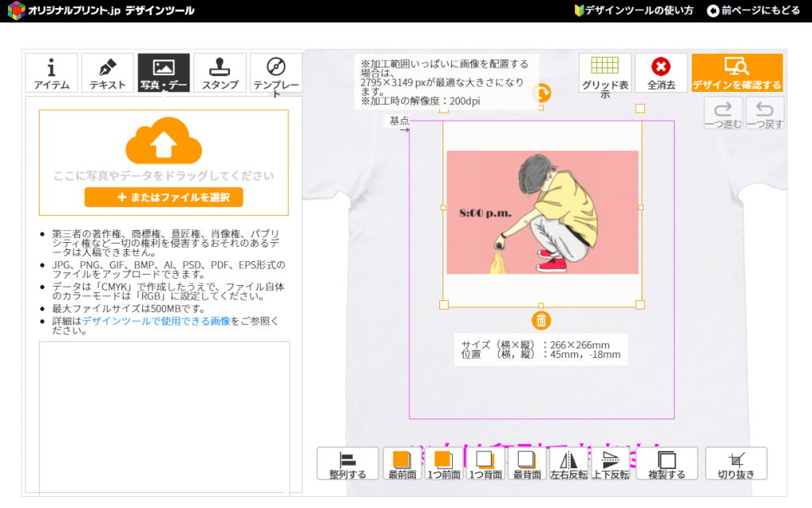Open the アイテム tab
This screenshot has width=812, height=508.
click(x=52, y=72)
